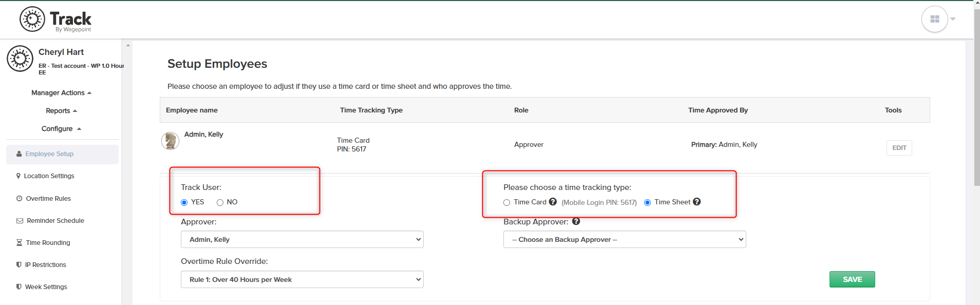The image size is (980, 305).
Task: Open the Backup Approver dropdown
Action: [625, 239]
